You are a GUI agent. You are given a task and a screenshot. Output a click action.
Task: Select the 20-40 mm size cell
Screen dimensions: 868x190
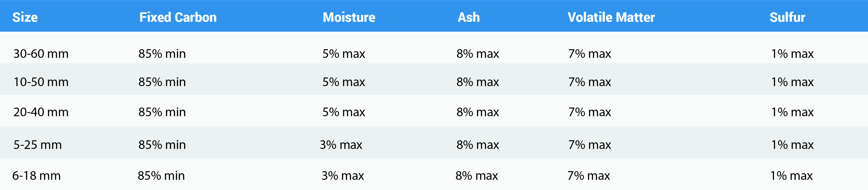[x=41, y=112]
